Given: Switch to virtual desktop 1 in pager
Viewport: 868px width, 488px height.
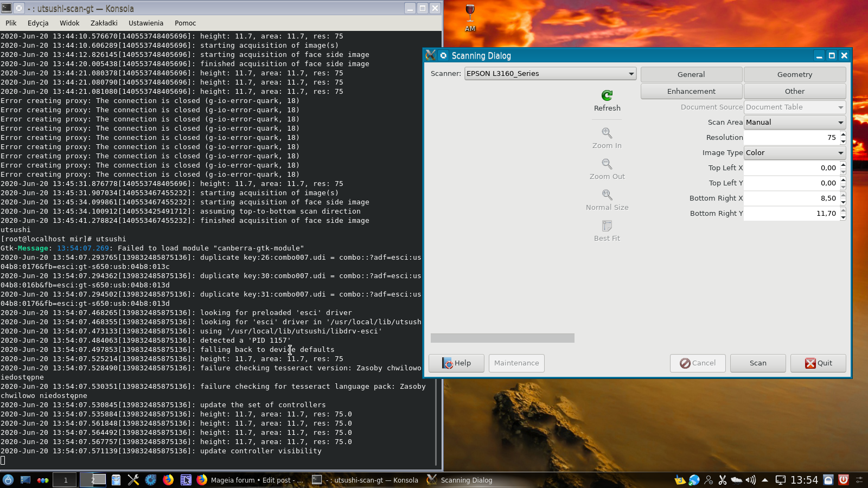Looking at the screenshot, I should click(x=66, y=480).
